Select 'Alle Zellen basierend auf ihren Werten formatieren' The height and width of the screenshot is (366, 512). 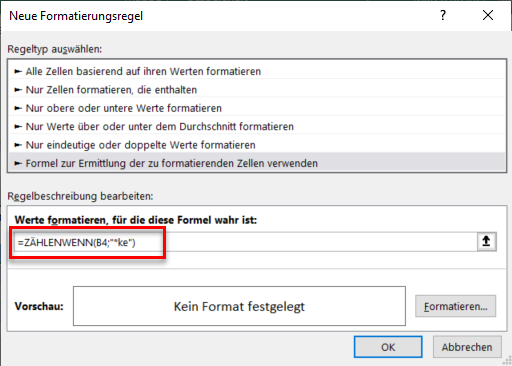pos(257,71)
